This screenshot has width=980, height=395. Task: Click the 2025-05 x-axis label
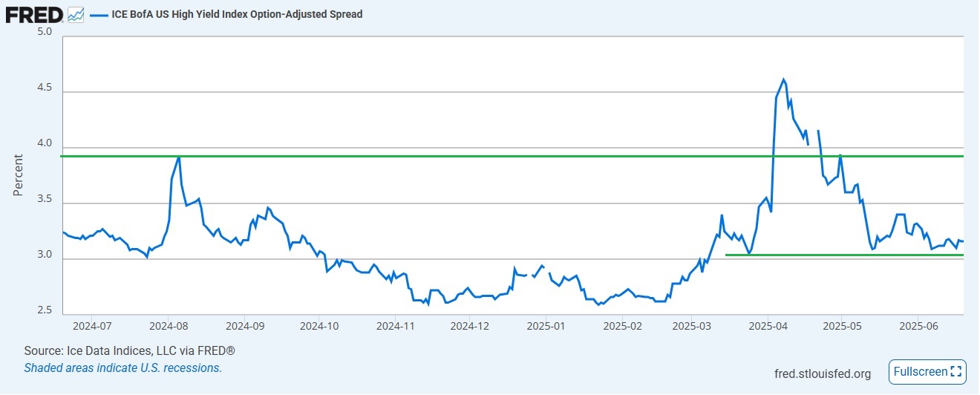(x=842, y=325)
